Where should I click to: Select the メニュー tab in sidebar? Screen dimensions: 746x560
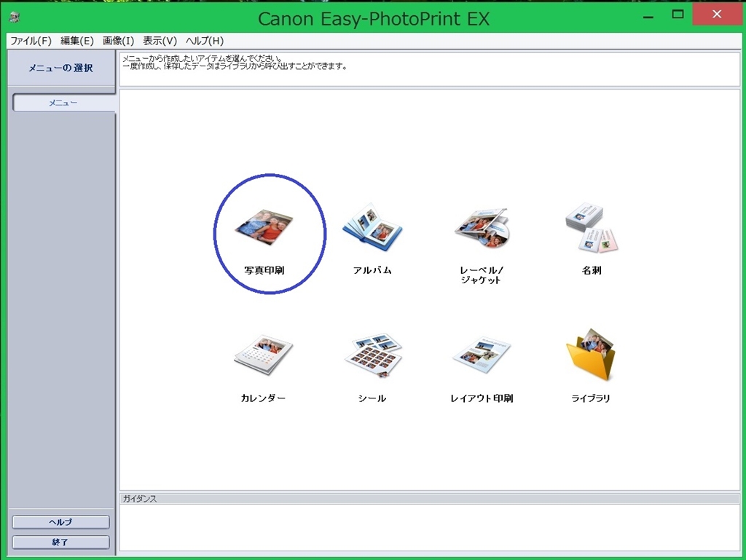[x=64, y=103]
